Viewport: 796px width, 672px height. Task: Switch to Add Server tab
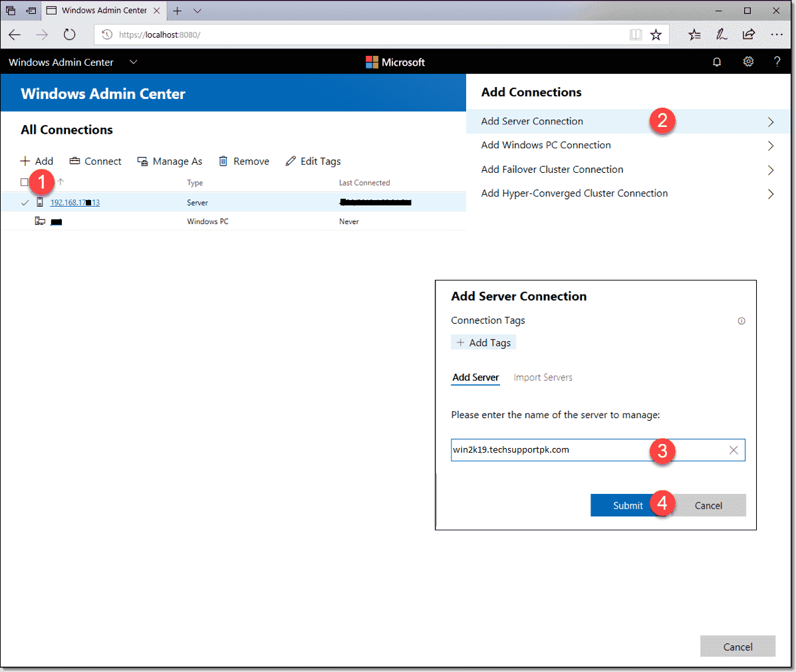475,378
